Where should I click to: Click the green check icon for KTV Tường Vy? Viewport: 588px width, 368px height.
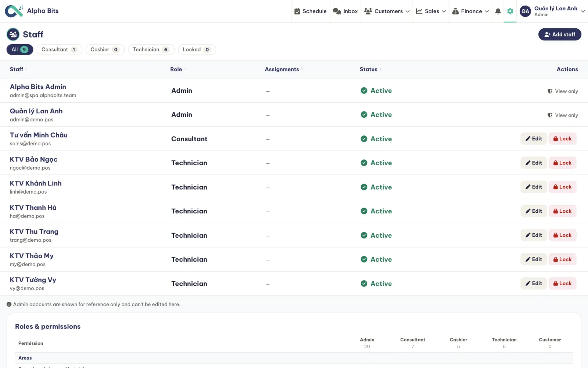(364, 283)
